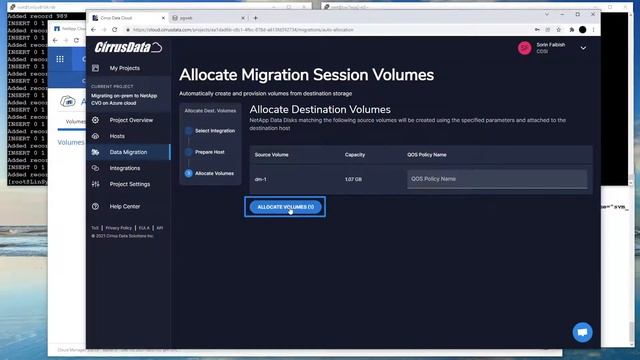
Task: Open the chat support bubble
Action: 582,333
